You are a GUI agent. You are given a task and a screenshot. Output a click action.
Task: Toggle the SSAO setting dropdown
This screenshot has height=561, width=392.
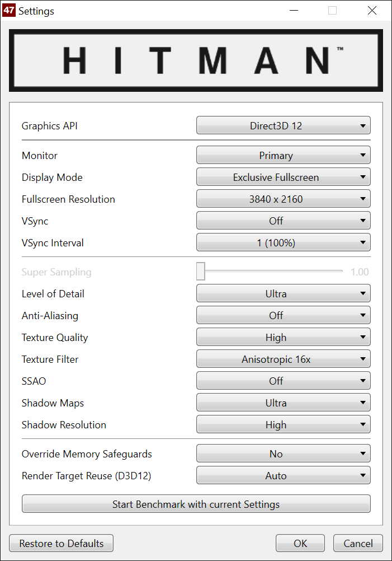pos(283,381)
